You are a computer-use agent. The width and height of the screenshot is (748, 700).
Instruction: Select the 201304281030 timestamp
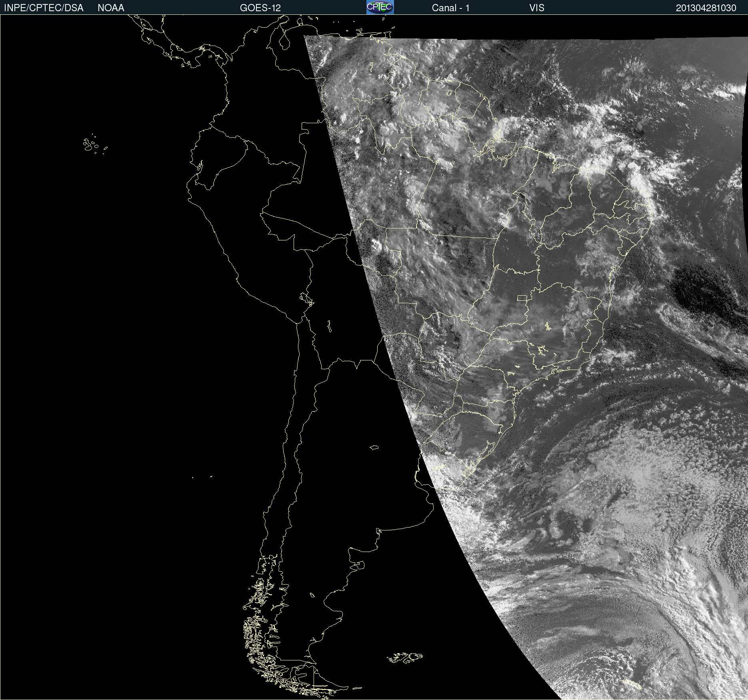tap(706, 8)
